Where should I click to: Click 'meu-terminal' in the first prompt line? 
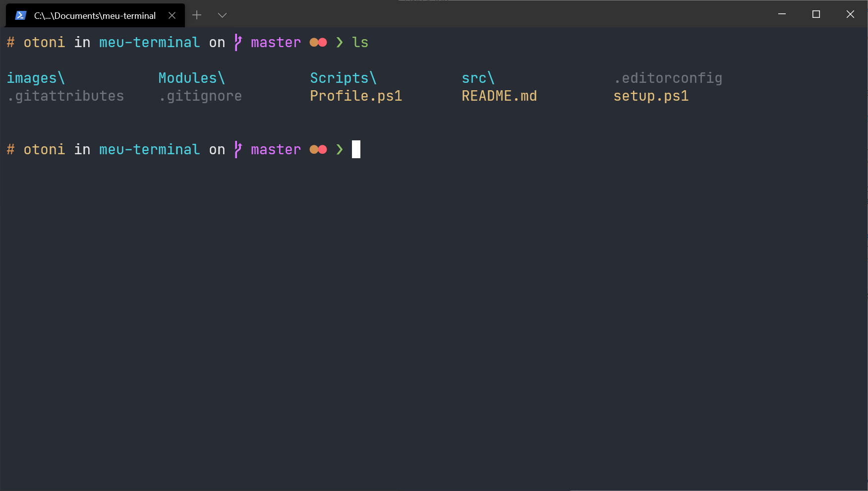pyautogui.click(x=150, y=43)
